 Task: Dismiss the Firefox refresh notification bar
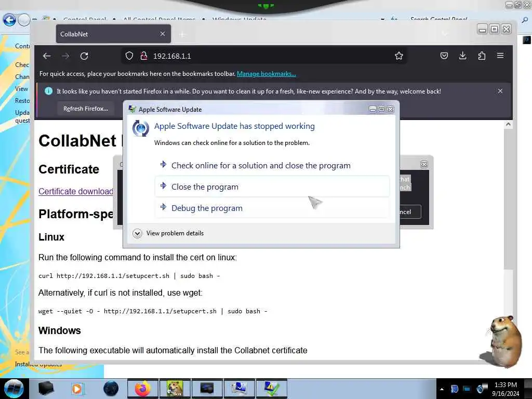coord(500,91)
